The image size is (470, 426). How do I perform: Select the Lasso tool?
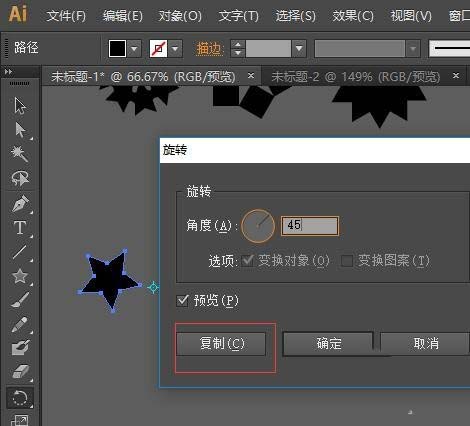(20, 178)
